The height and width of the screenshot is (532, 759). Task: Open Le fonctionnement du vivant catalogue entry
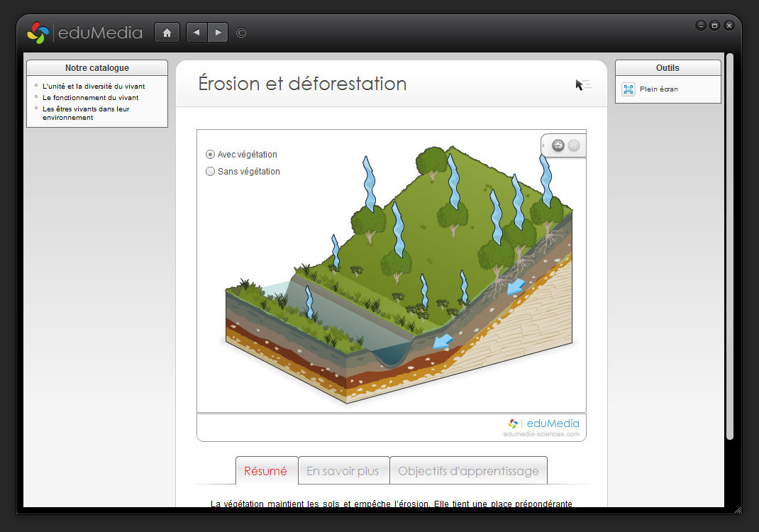(x=90, y=98)
